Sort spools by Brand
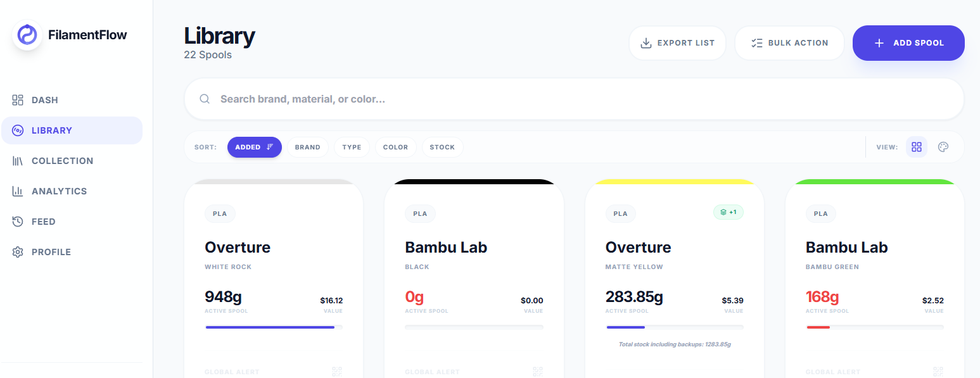 pos(307,147)
